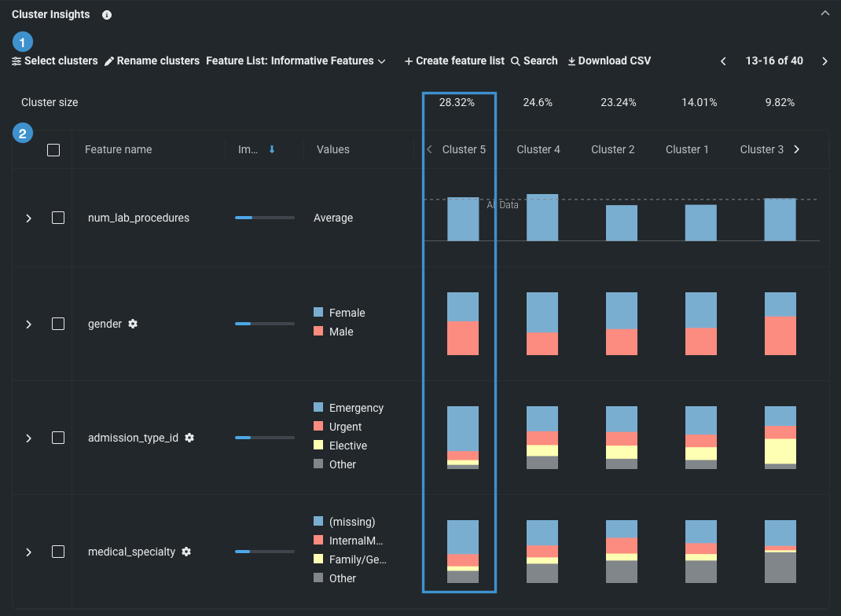Check the medical_specialty feature checkbox
This screenshot has height=616, width=841.
[x=58, y=552]
